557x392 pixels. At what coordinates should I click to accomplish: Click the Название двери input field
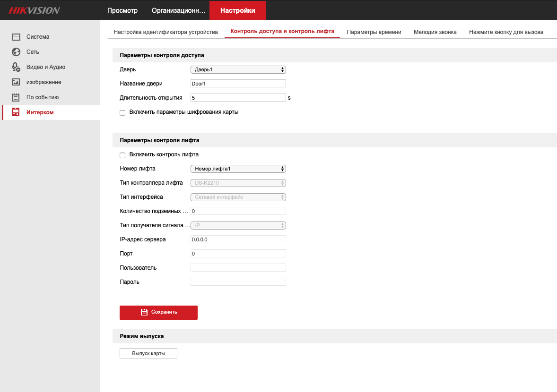pyautogui.click(x=238, y=84)
